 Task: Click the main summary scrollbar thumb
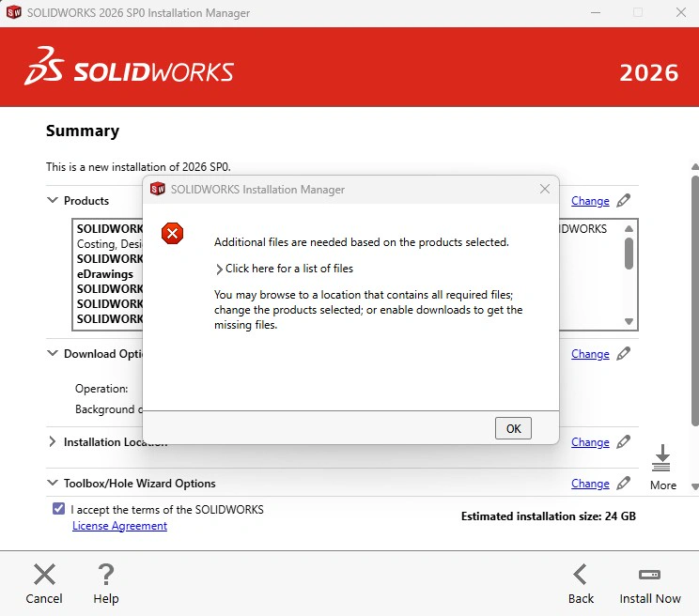695,300
